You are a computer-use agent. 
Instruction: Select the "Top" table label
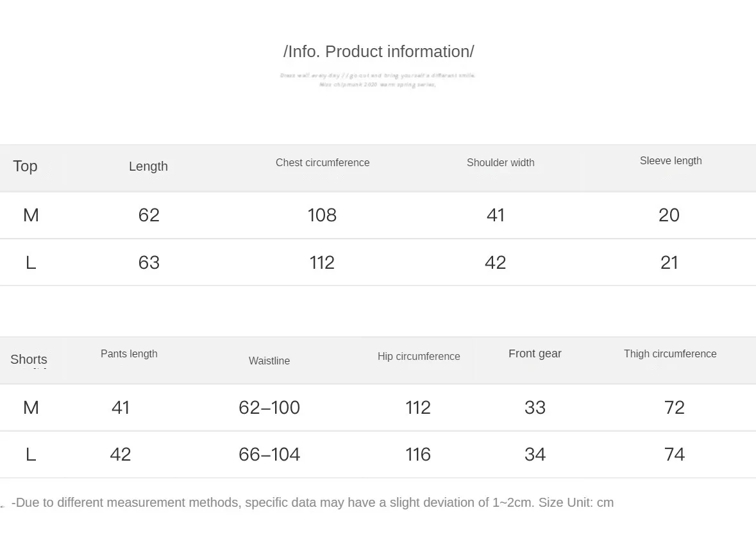[25, 166]
